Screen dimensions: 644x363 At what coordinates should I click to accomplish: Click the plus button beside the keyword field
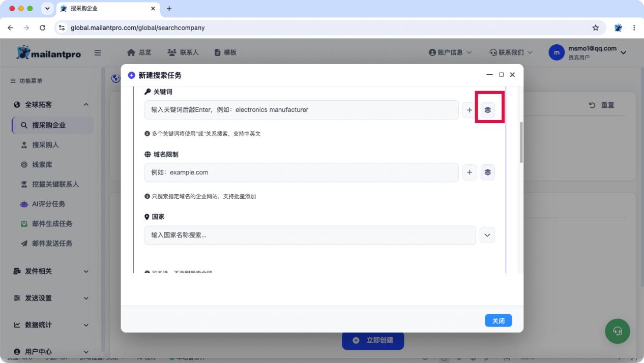470,110
